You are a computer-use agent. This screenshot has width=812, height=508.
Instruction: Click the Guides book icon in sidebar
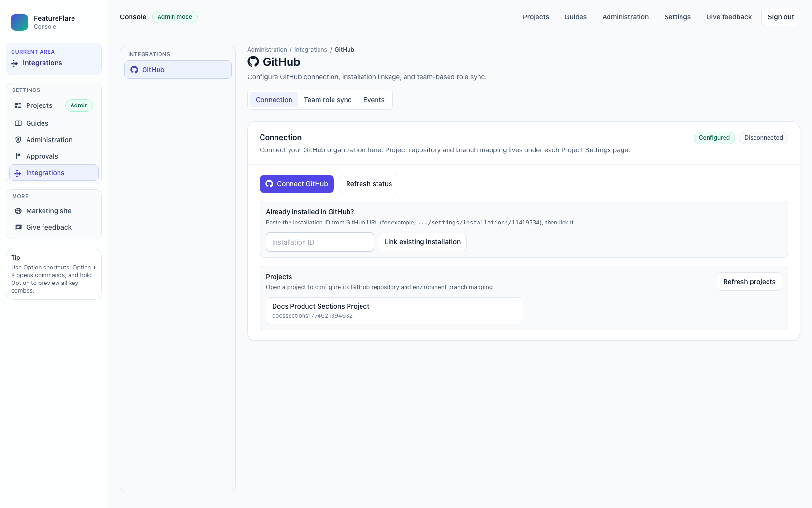tap(18, 123)
